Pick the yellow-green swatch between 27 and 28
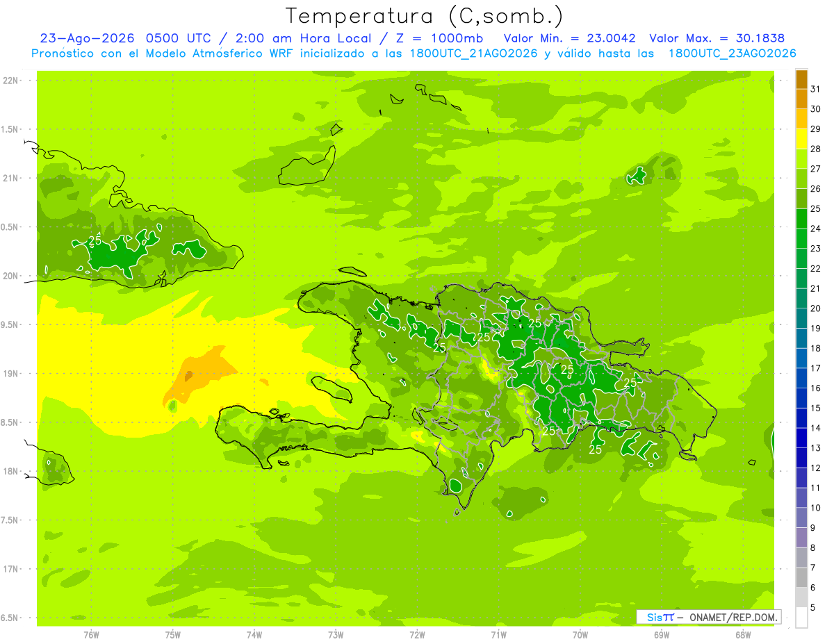834x644 pixels. point(801,159)
